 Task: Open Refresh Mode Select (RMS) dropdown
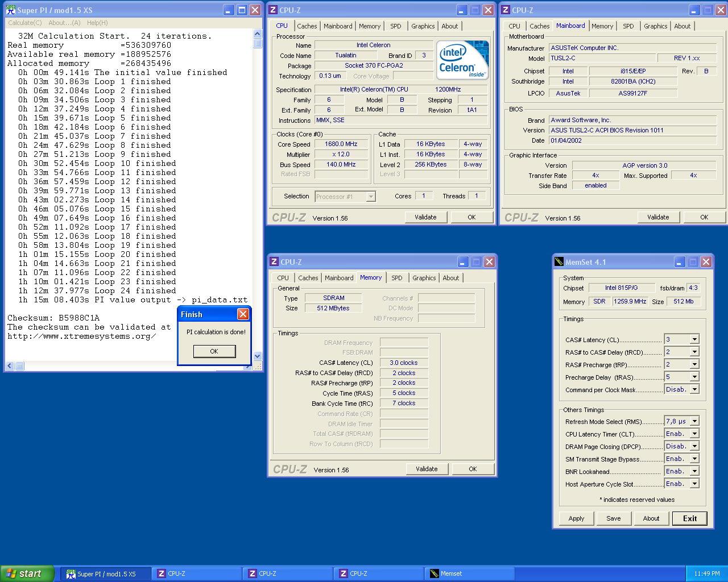tap(694, 421)
